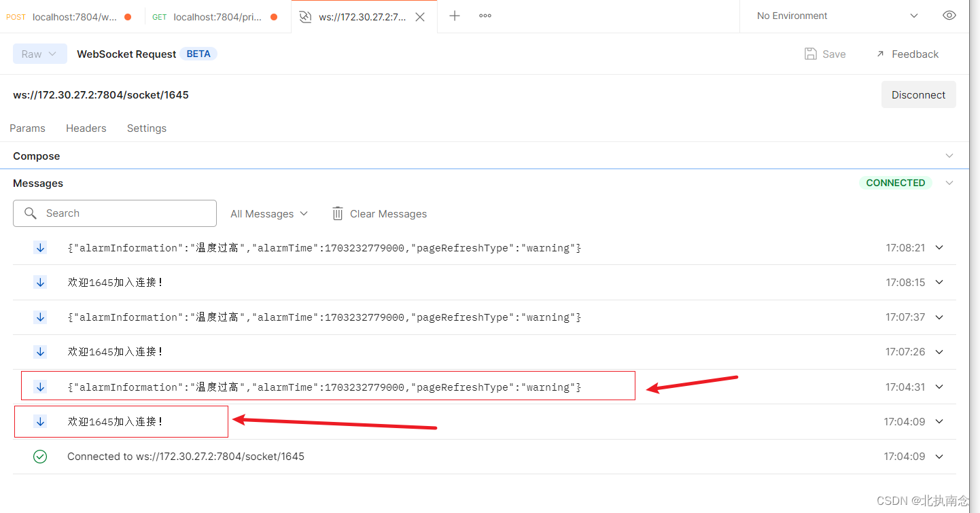Expand the 17:07:37 message chevron
This screenshot has width=980, height=513.
tap(940, 317)
